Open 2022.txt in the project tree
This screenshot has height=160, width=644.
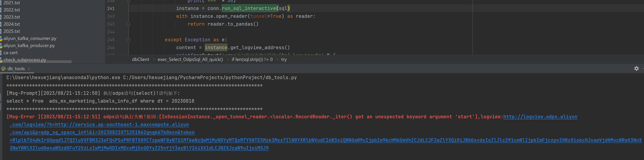[12, 10]
